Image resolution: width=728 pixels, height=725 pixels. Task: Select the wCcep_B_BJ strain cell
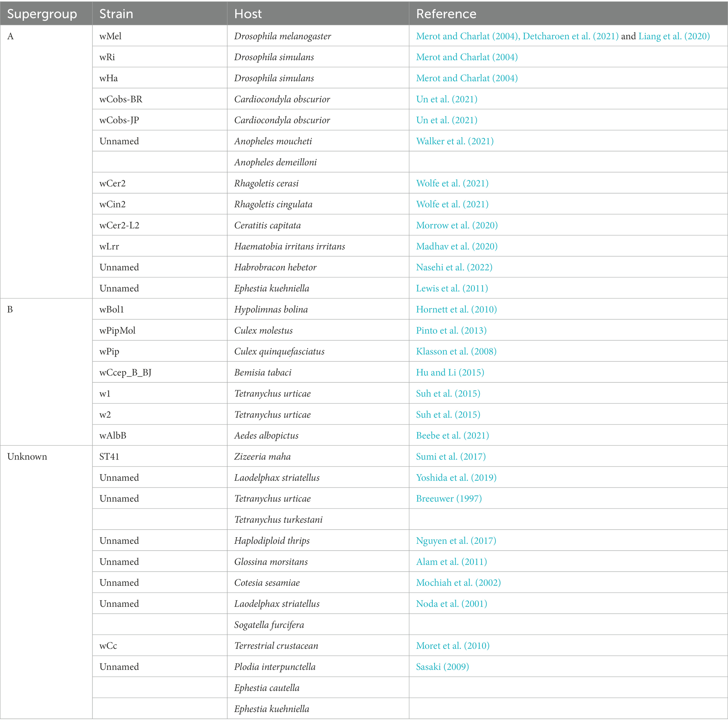coord(160,372)
